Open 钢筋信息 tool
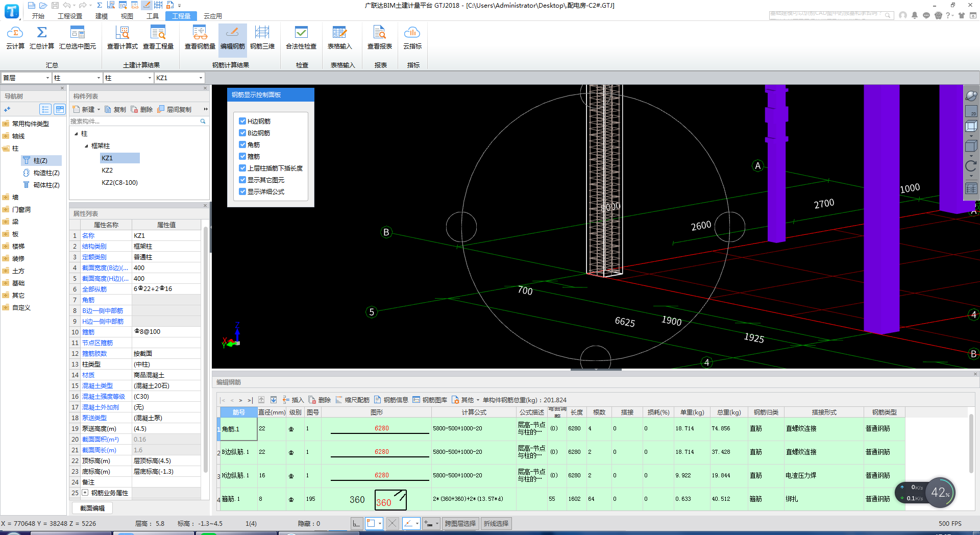 [x=391, y=400]
